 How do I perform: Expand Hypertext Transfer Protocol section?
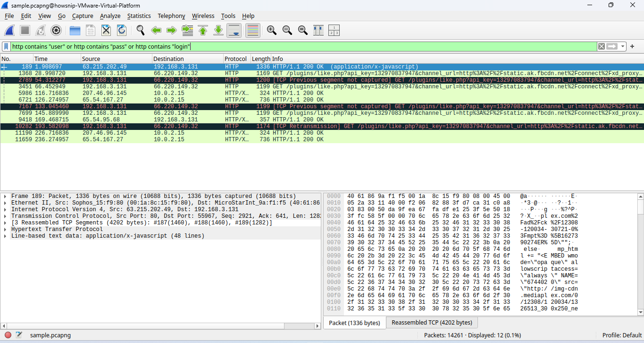tap(5, 229)
